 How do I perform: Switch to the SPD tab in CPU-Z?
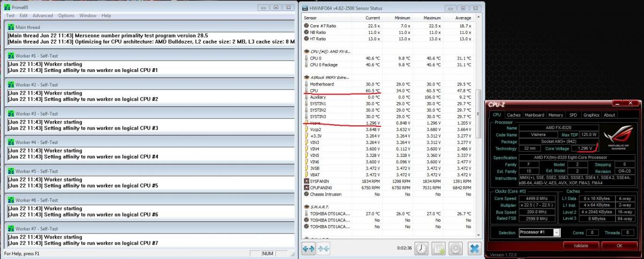(573, 115)
